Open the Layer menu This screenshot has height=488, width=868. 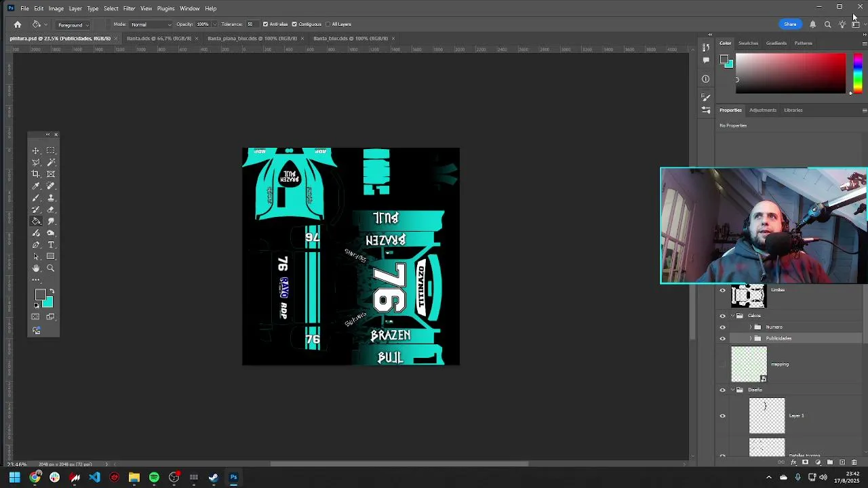click(x=75, y=8)
